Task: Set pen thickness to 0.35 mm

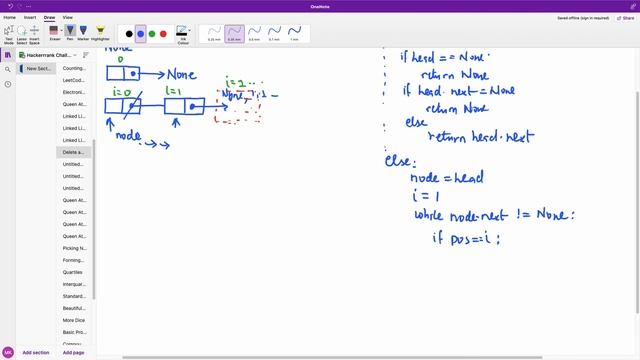Action: 234,33
